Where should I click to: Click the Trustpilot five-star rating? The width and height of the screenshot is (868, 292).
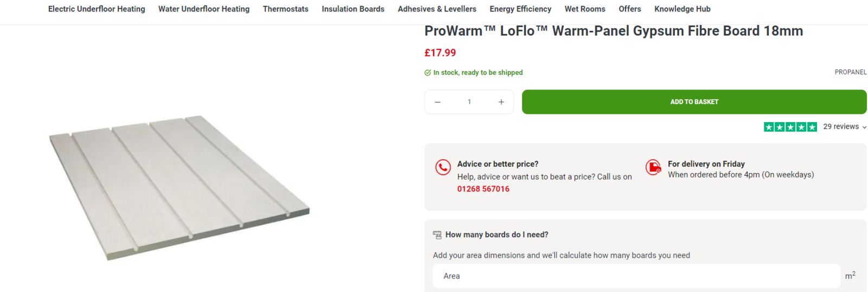790,127
